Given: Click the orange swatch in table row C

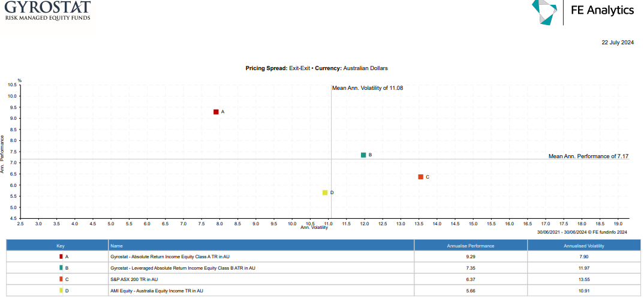Looking at the screenshot, I should click(x=61, y=279).
